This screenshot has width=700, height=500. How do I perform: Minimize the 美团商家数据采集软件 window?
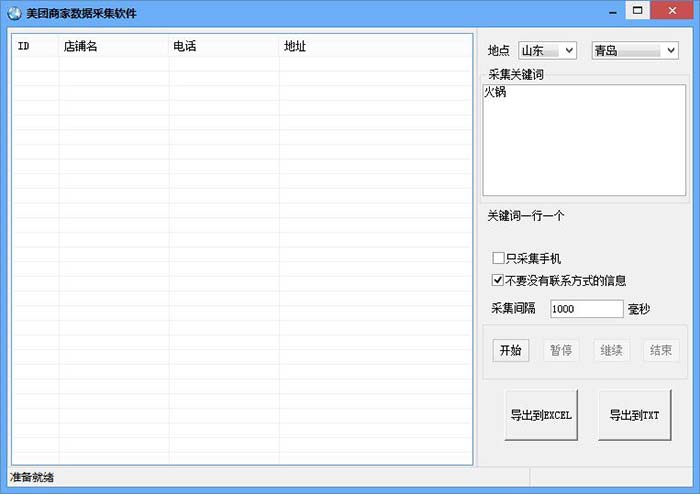[x=613, y=11]
